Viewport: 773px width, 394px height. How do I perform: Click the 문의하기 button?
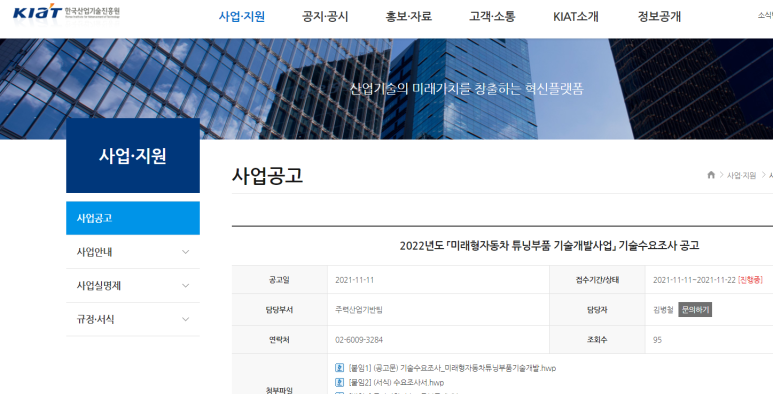click(x=695, y=310)
